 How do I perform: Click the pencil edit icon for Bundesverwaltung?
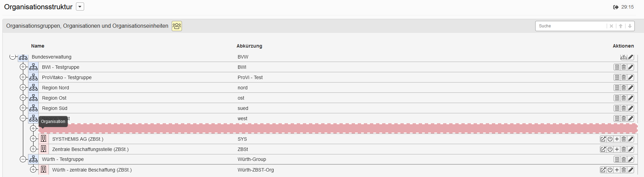coord(631,57)
